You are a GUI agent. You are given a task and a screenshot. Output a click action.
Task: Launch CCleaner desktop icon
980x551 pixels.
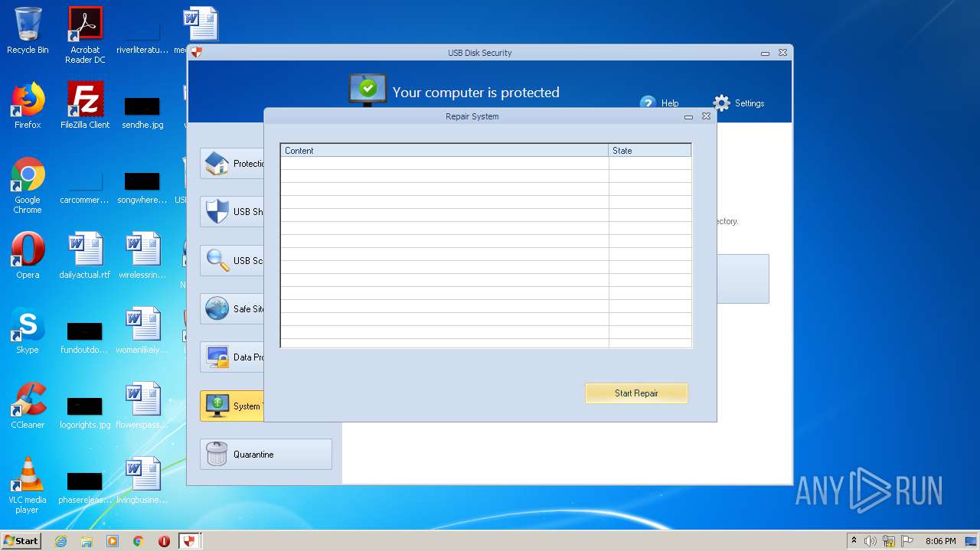pos(28,406)
